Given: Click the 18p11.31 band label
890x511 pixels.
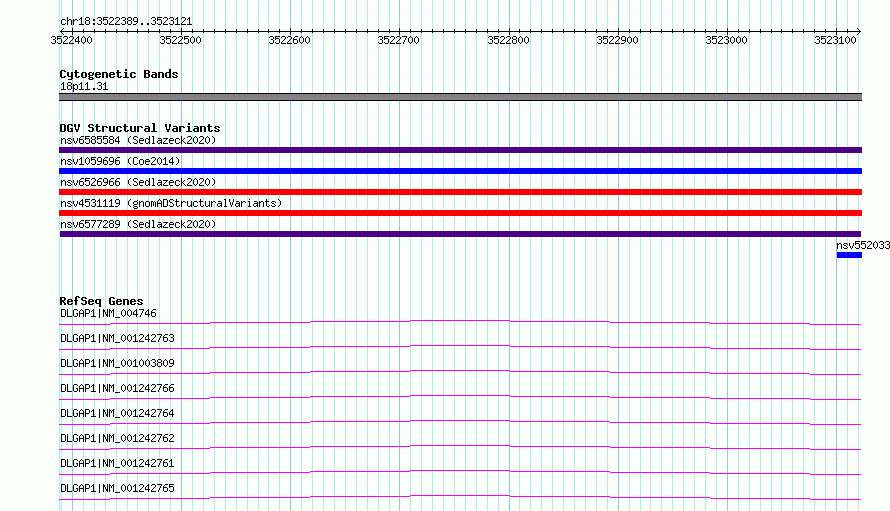Looking at the screenshot, I should (84, 86).
